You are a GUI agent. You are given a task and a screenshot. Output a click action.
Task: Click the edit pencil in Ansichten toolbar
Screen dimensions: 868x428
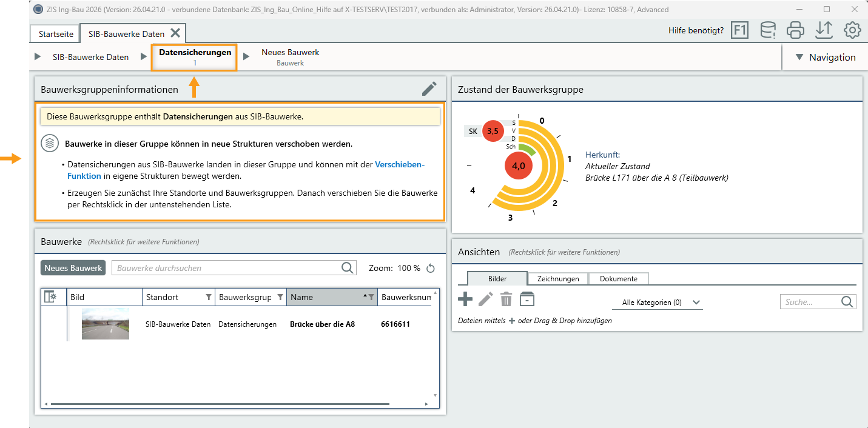pos(486,299)
